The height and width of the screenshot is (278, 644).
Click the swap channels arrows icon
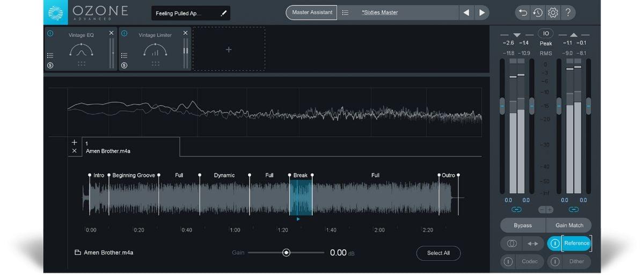click(532, 244)
